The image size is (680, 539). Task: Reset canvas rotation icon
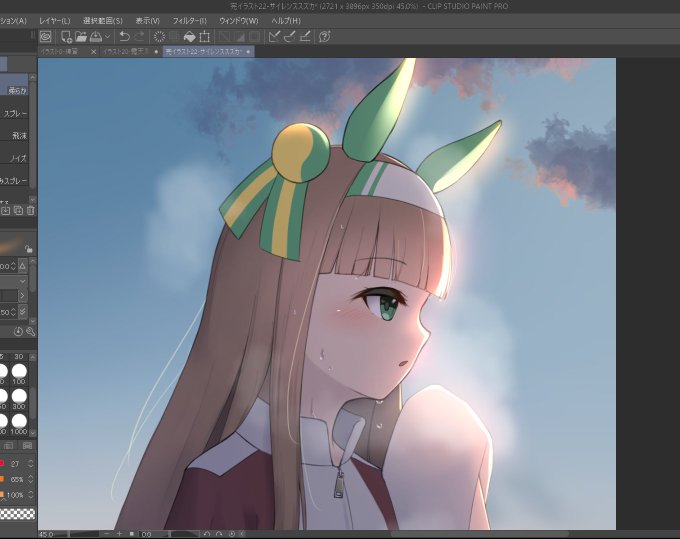(232, 534)
